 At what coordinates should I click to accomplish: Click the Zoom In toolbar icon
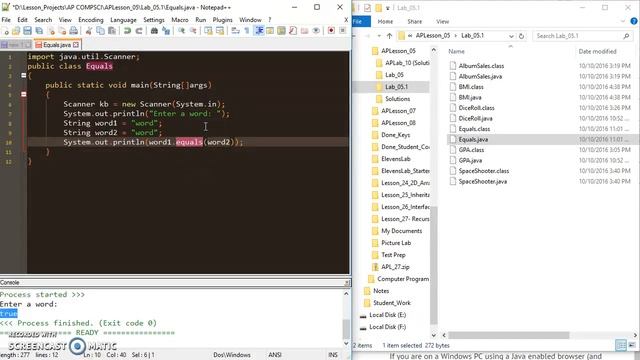click(181, 31)
